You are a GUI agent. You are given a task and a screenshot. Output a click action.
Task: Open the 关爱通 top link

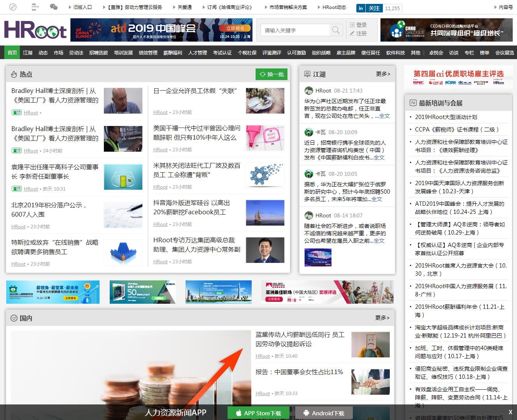[184, 7]
